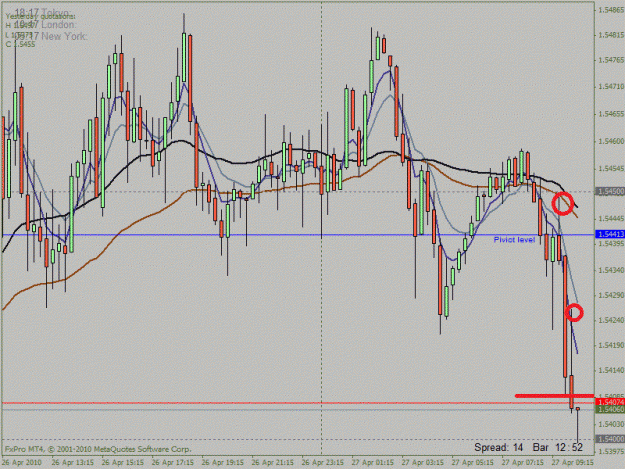Image resolution: width=625 pixels, height=469 pixels.
Task: Click the red 1.54074 price tag
Action: [x=610, y=402]
